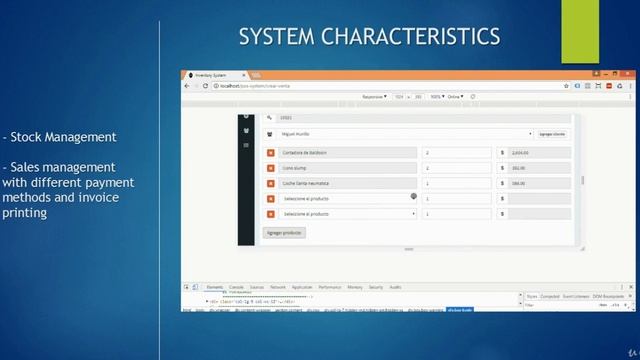Click the browser address bar
Image resolution: width=640 pixels, height=360 pixels.
(x=388, y=86)
